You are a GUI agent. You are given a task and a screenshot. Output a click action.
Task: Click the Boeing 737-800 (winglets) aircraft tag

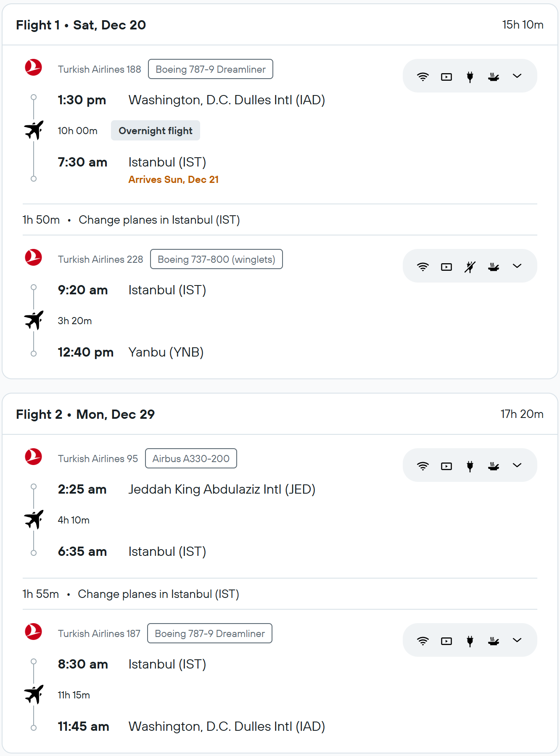coord(216,259)
